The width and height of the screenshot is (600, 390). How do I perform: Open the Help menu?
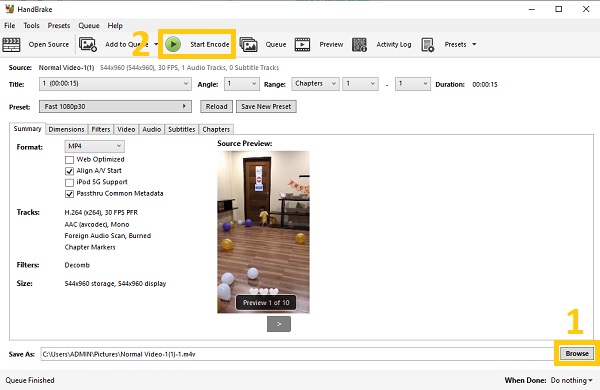click(x=115, y=26)
